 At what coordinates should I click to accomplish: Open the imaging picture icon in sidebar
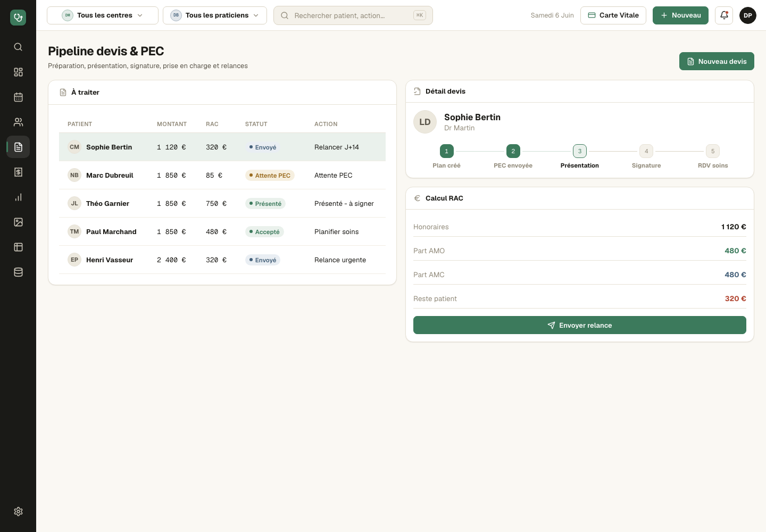(18, 222)
